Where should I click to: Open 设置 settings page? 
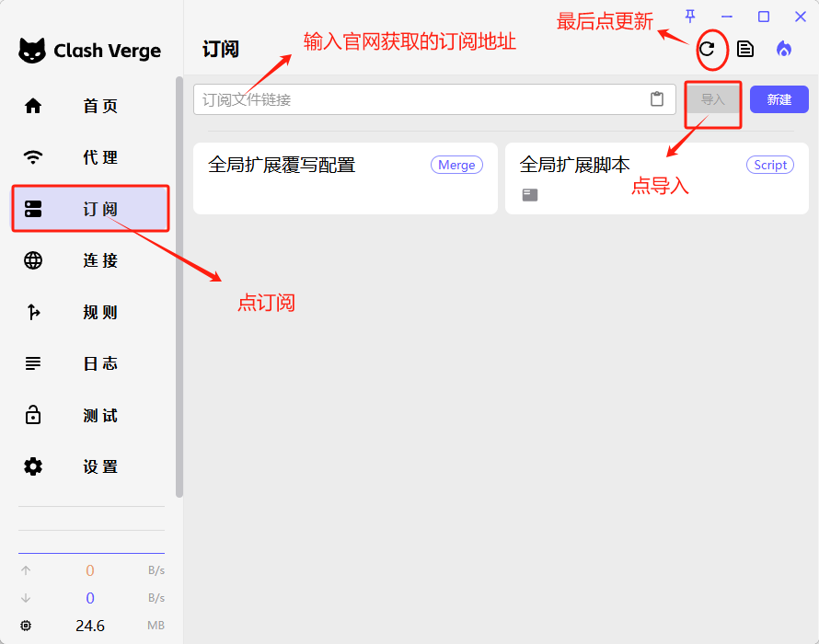point(90,466)
